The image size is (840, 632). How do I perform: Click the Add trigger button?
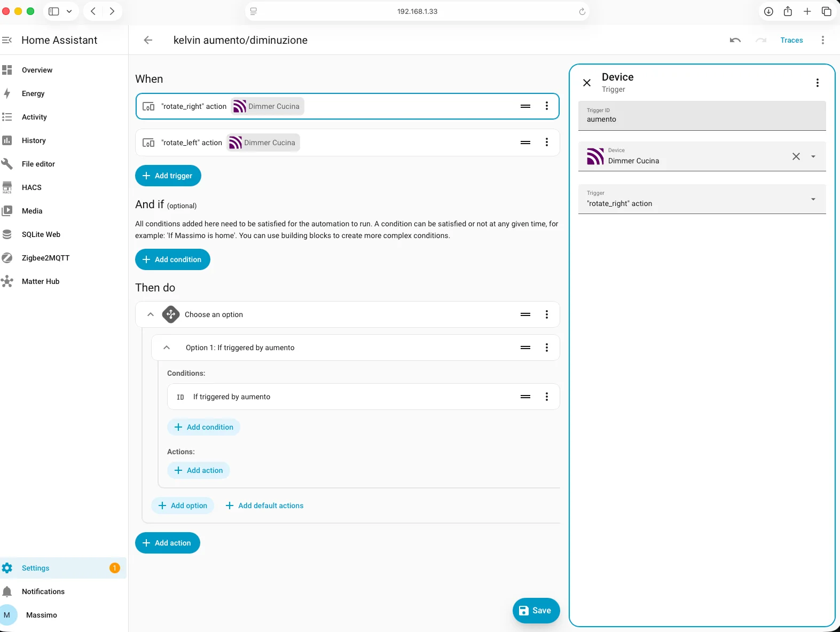pos(168,176)
